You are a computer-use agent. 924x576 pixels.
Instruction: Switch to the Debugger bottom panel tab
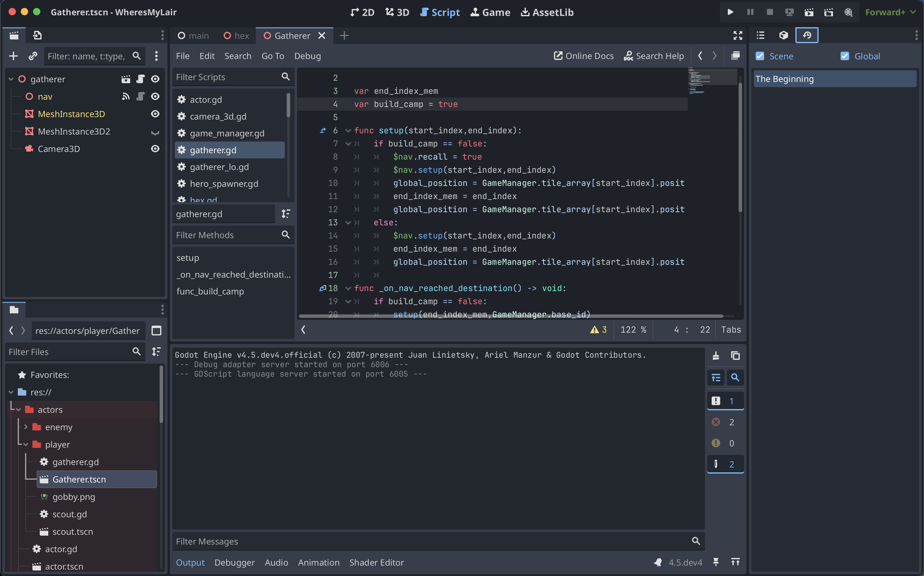(234, 562)
